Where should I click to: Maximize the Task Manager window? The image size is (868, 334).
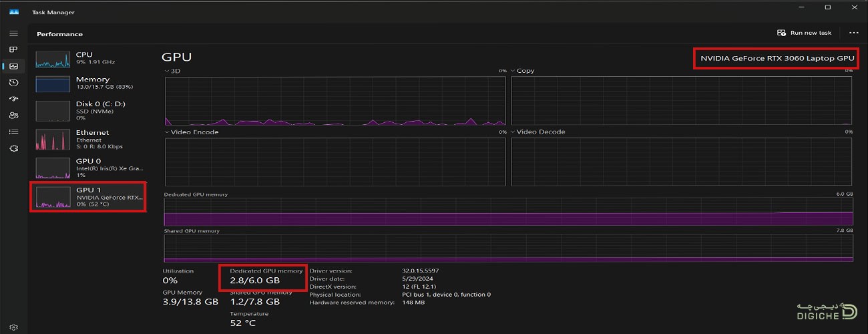click(x=828, y=8)
